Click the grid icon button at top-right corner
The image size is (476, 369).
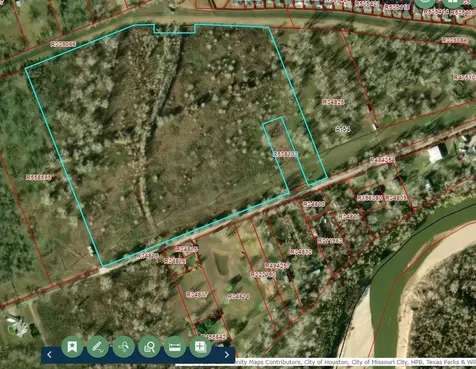pyautogui.click(x=453, y=2)
